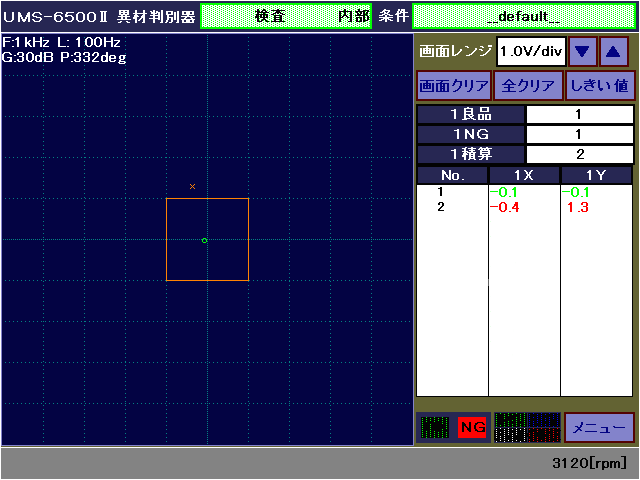This screenshot has height=480, width=640.
Task: Click the green circle point in the plot
Action: click(x=204, y=240)
